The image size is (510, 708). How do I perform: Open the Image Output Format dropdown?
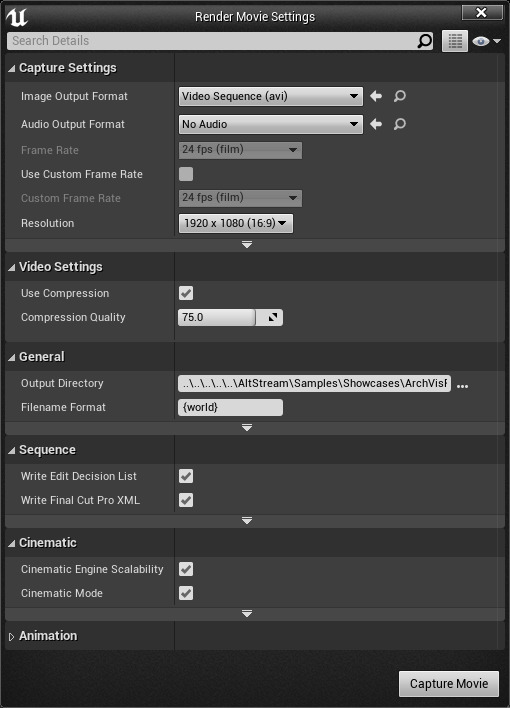click(271, 96)
